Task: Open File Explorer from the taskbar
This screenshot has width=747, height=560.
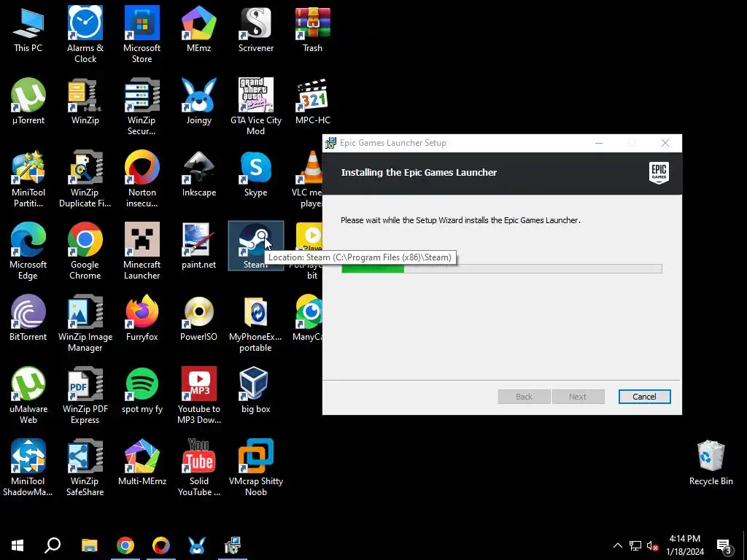Action: click(x=89, y=545)
